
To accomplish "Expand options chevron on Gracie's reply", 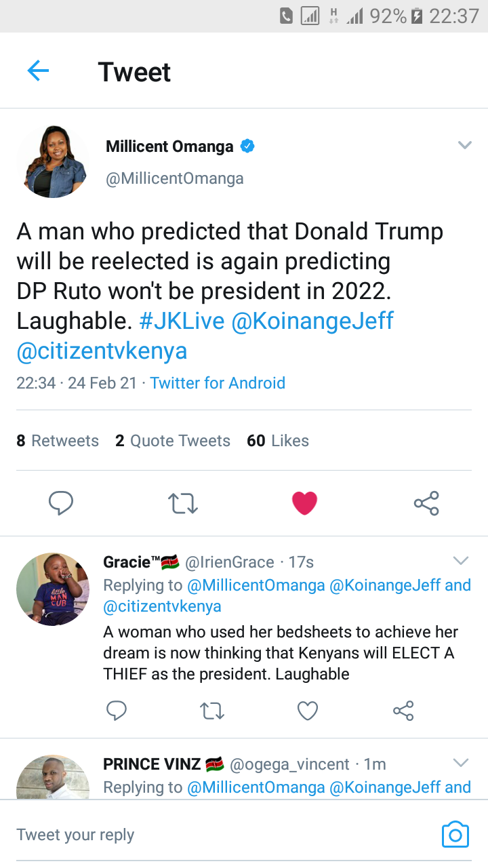I will [461, 560].
